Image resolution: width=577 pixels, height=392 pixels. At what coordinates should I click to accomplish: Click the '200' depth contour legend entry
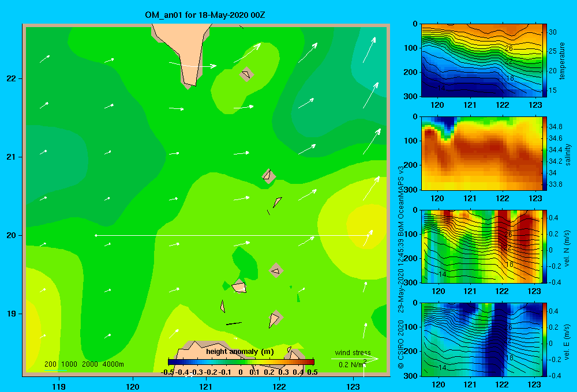(50, 364)
